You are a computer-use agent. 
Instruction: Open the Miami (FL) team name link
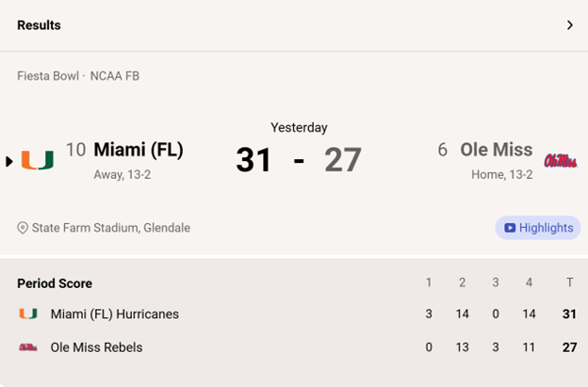[x=139, y=150]
